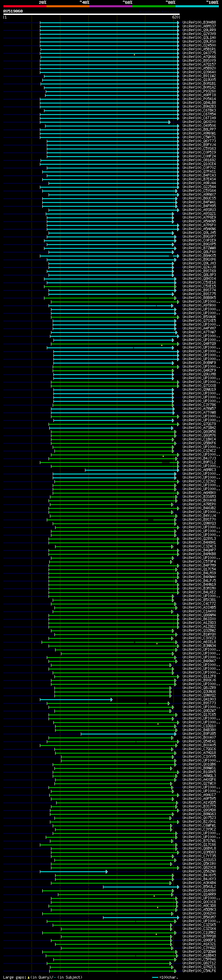Select UniRef100_B8B8K5 label
222x980 pixels.
(199, 298)
